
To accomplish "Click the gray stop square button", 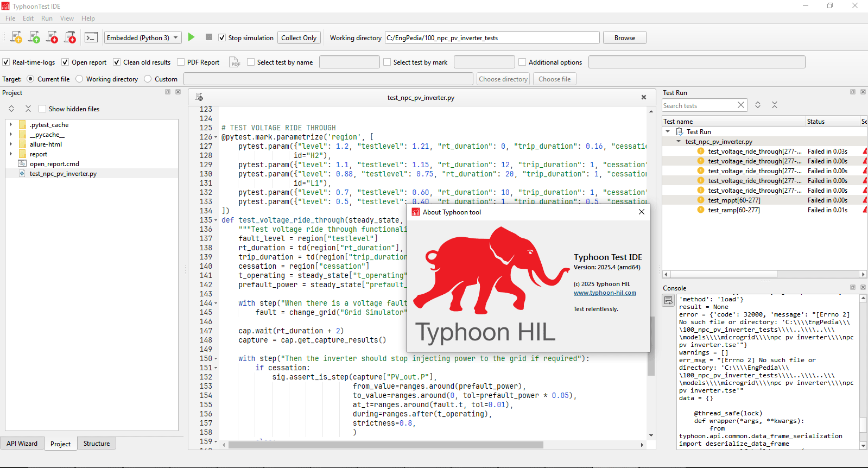I will (x=209, y=37).
